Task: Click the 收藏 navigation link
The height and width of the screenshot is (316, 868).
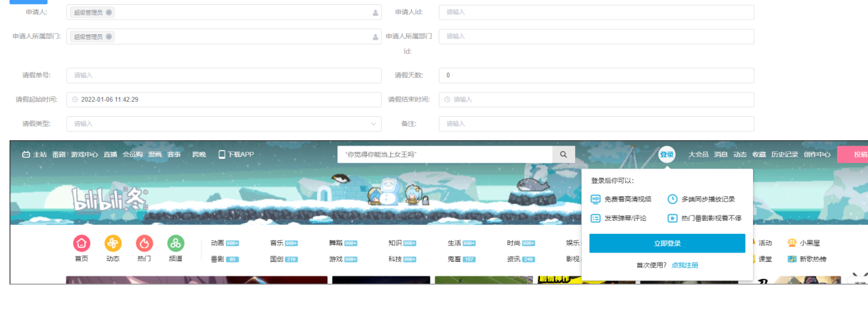Action: point(759,155)
